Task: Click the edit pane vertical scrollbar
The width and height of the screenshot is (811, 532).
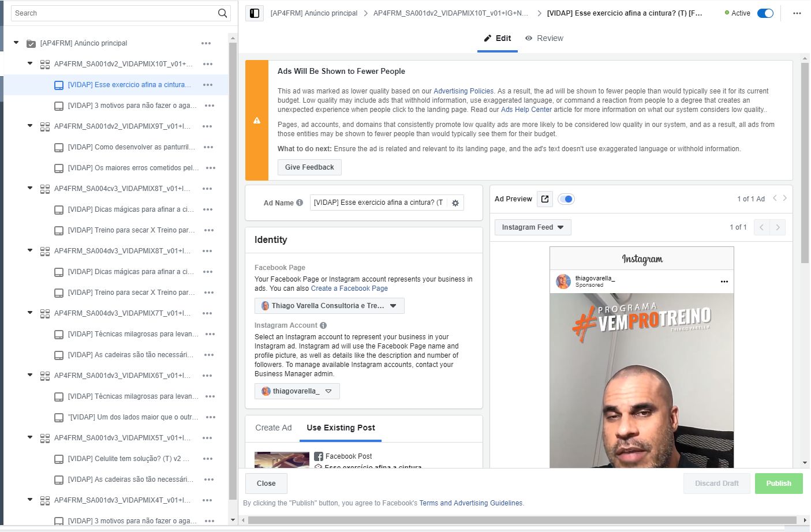Action: click(805, 163)
